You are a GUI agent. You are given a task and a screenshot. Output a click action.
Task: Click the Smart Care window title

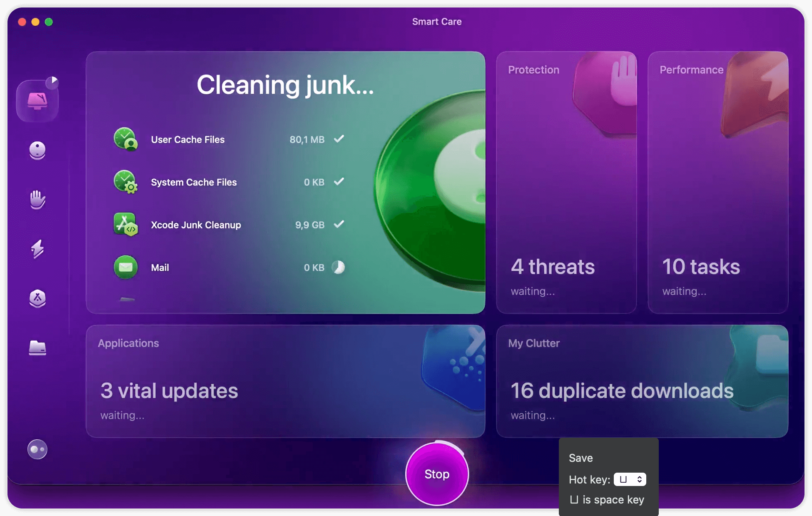(x=436, y=22)
